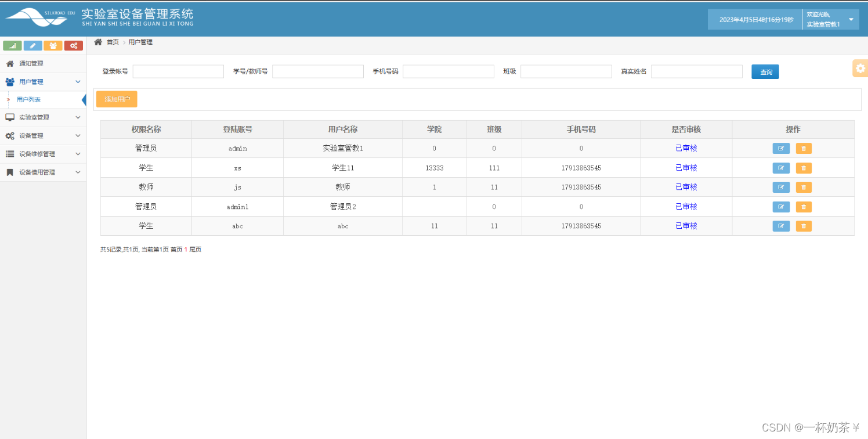Open the settings gear on the right edge
868x439 pixels.
point(860,68)
